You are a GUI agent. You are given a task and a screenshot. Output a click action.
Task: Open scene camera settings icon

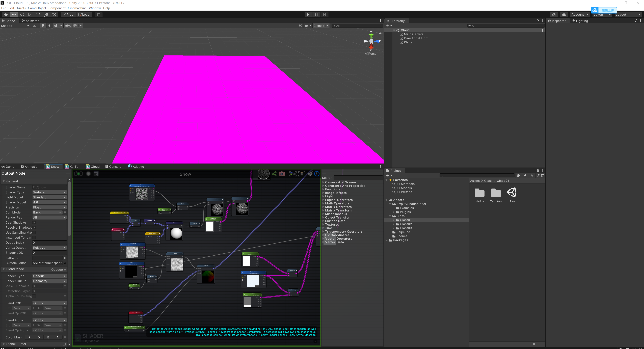[307, 26]
